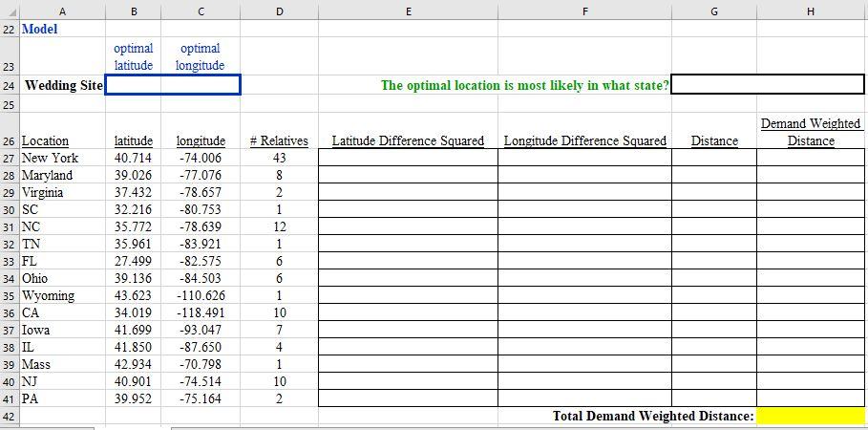Click the optimal longitude input cell C24
This screenshot has width=868, height=430.
click(201, 85)
